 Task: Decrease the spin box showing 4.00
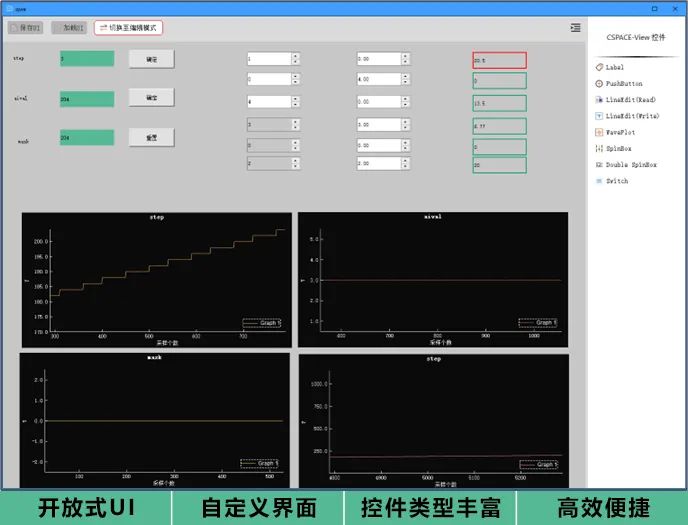(x=405, y=82)
